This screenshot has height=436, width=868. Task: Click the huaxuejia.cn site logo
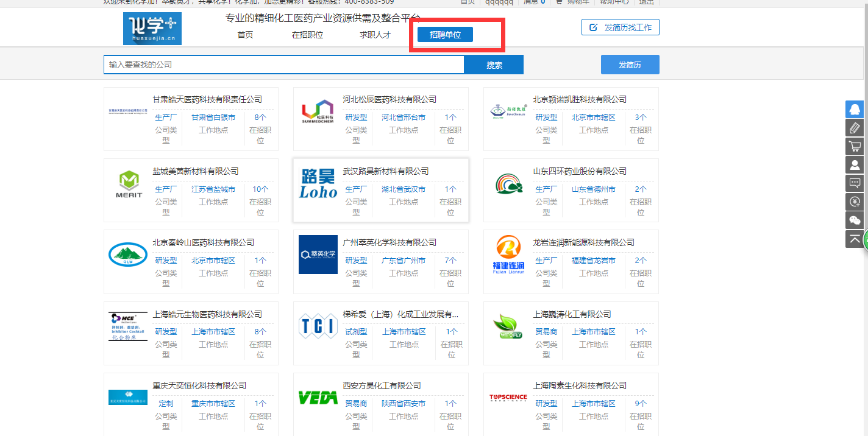tap(152, 29)
